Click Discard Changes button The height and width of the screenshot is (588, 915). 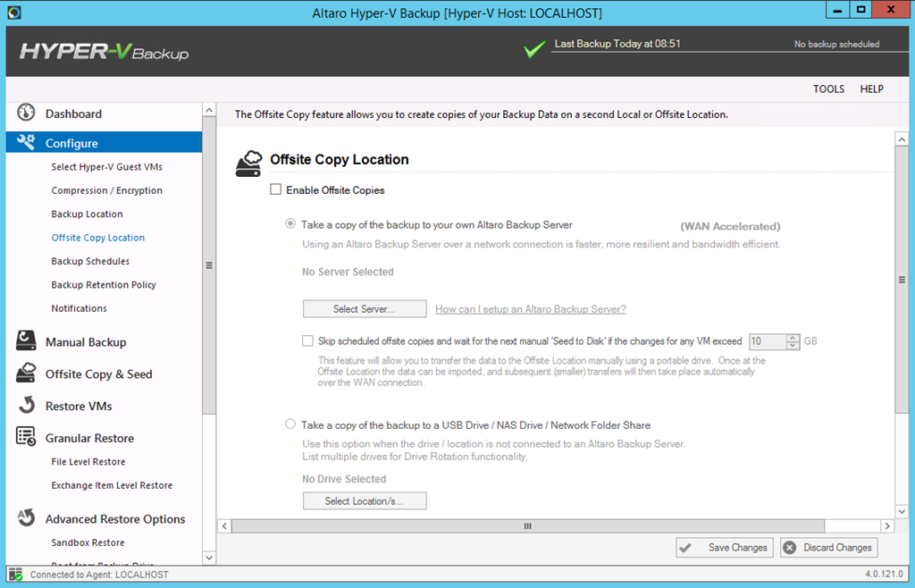coord(829,548)
